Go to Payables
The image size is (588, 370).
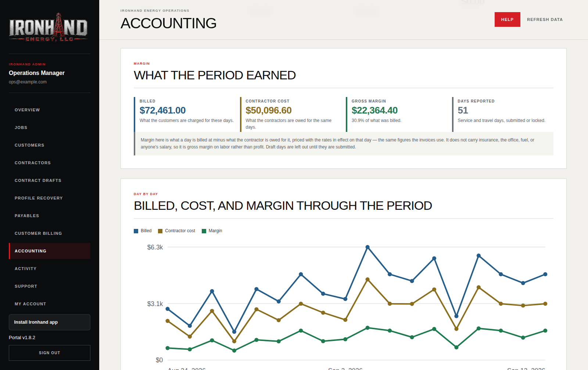pyautogui.click(x=50, y=216)
